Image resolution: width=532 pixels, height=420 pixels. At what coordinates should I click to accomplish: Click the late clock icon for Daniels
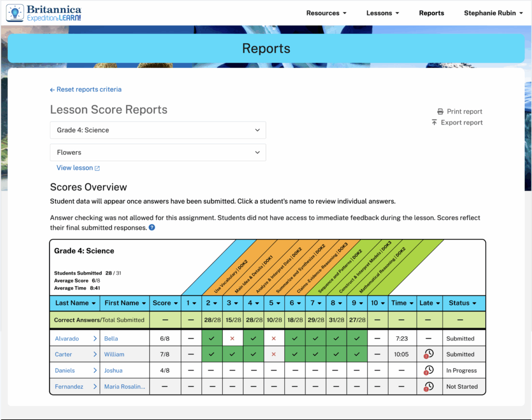click(x=429, y=371)
